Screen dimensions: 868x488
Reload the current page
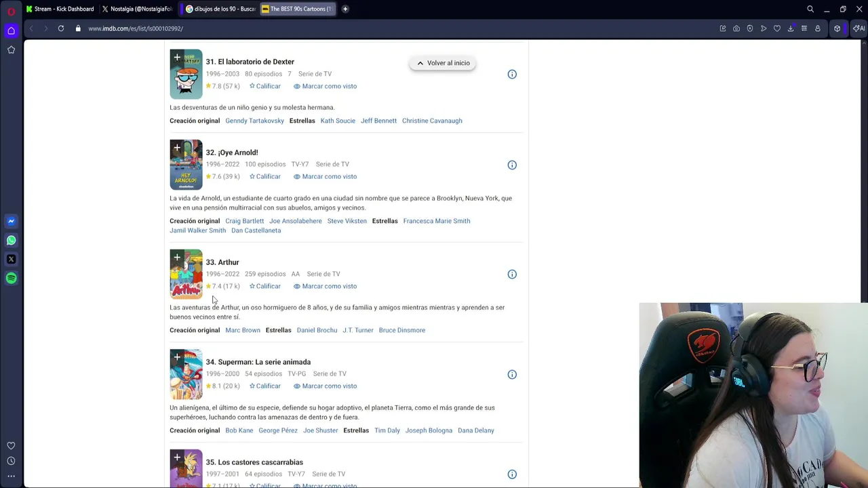[x=61, y=28]
